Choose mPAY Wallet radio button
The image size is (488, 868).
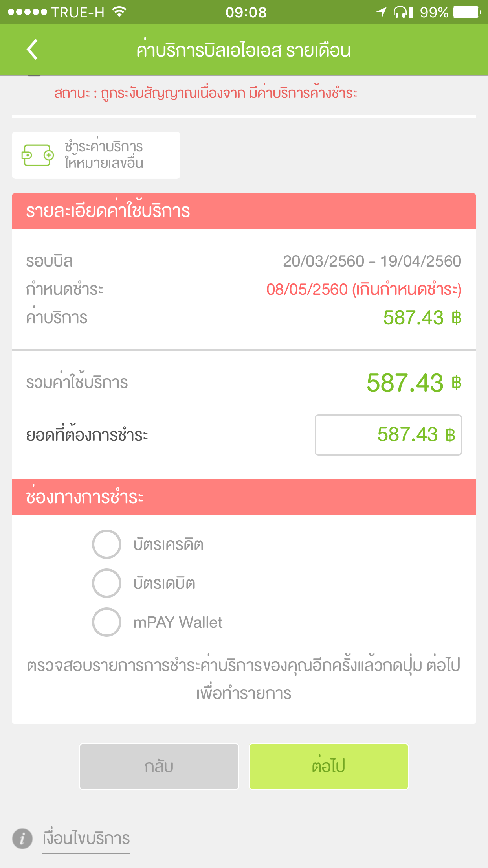point(106,622)
